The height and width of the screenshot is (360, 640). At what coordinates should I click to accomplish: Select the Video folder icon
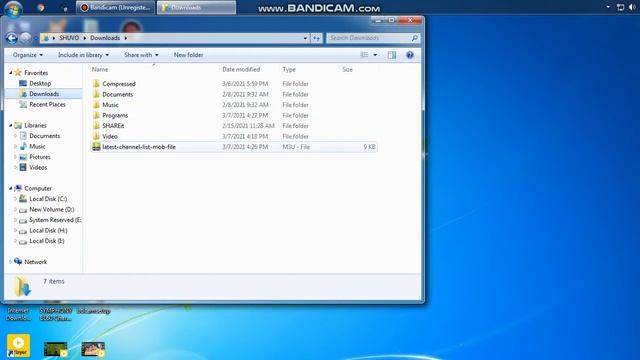[96, 136]
